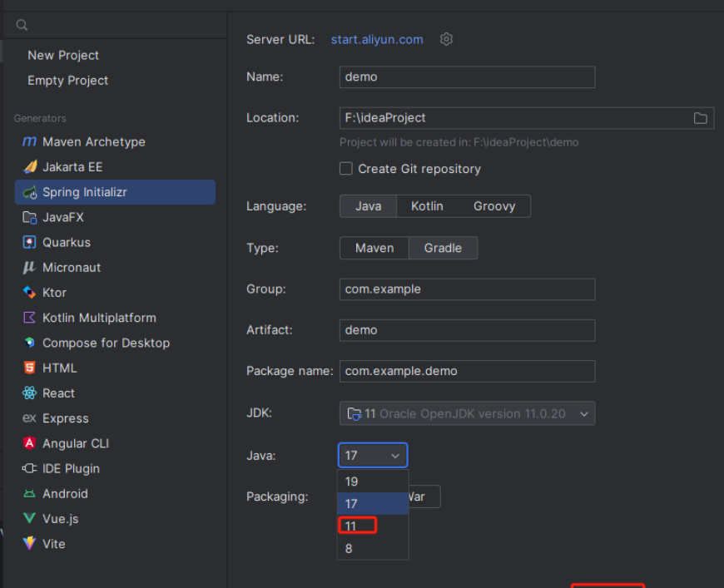Open server URL settings gear
This screenshot has width=724, height=588.
[x=446, y=39]
